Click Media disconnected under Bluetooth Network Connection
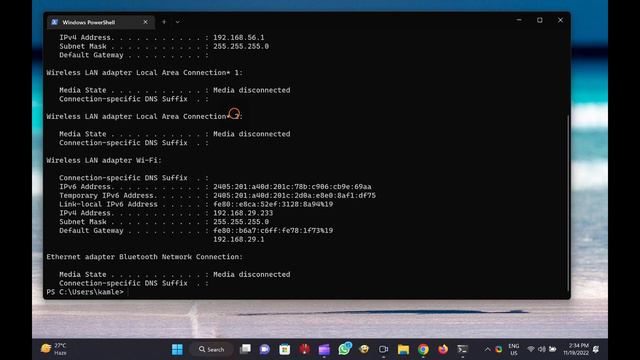Viewport: 640px width, 360px height. click(251, 275)
